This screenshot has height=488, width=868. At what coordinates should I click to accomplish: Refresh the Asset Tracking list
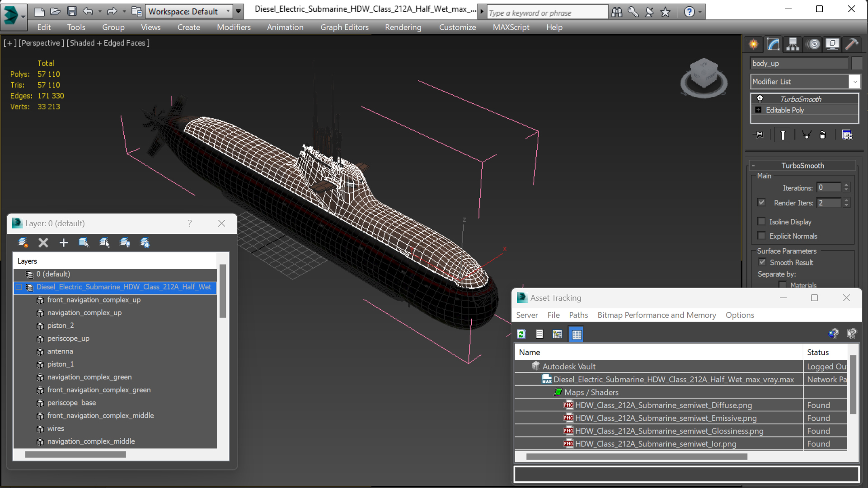coord(521,334)
